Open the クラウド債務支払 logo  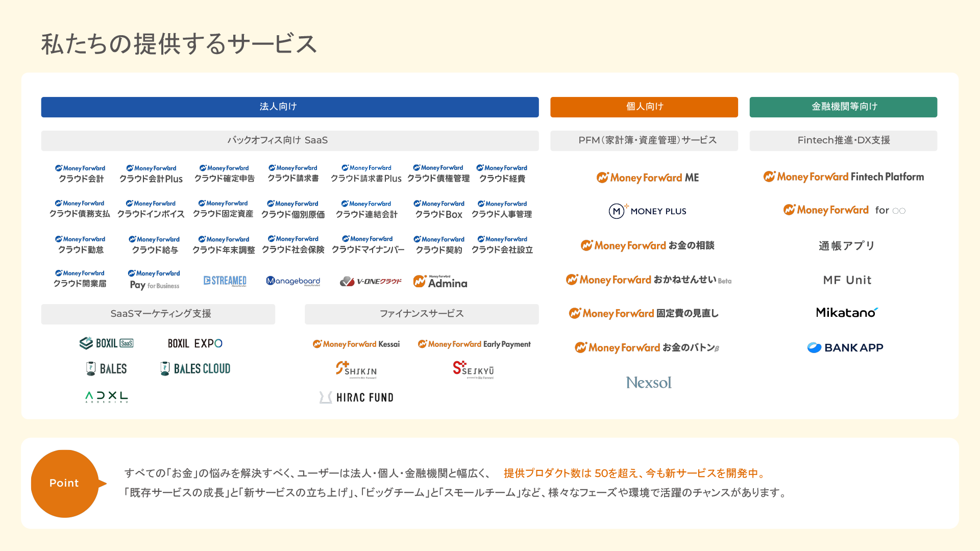pyautogui.click(x=80, y=209)
